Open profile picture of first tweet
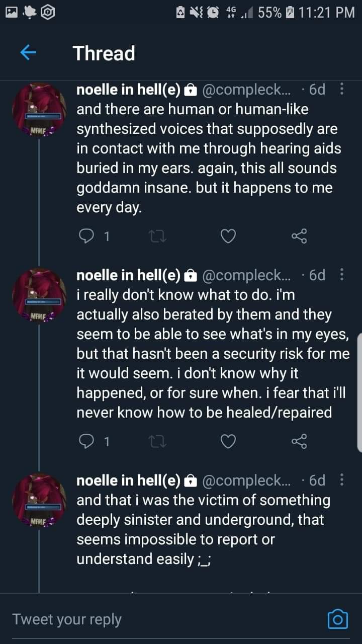 coord(39,109)
